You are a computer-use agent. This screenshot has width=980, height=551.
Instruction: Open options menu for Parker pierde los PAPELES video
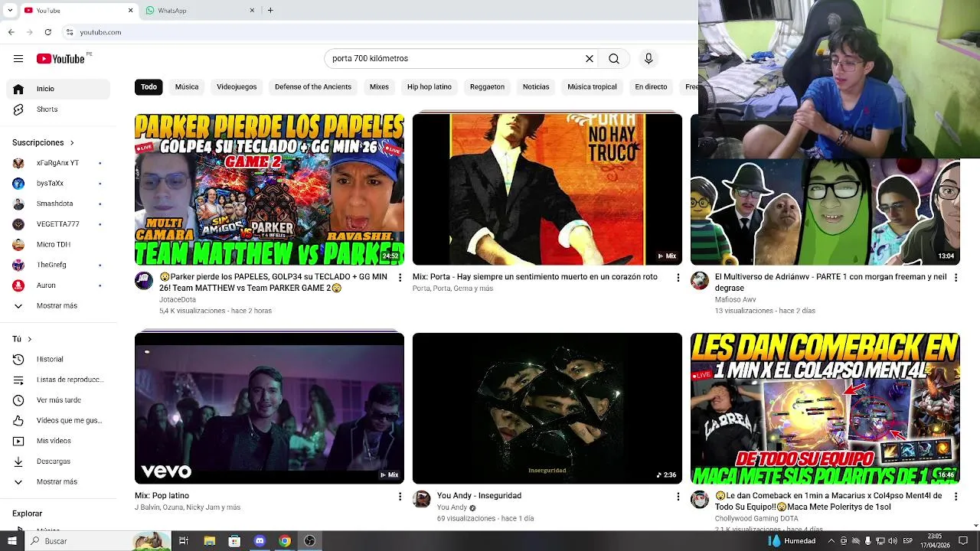pos(400,278)
